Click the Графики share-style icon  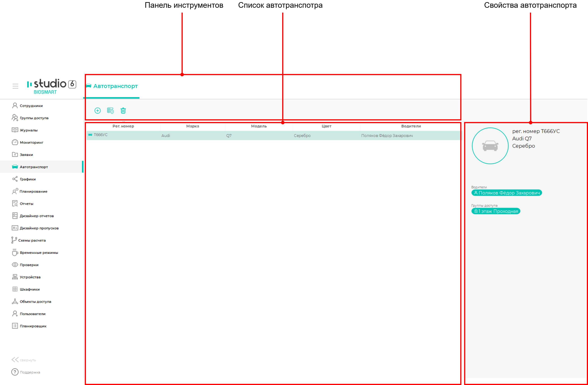pyautogui.click(x=15, y=179)
